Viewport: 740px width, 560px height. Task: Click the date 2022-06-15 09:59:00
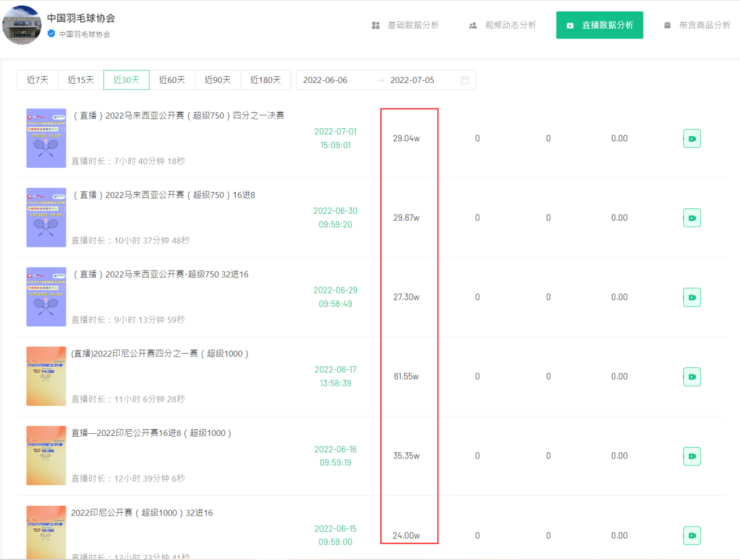click(x=336, y=535)
